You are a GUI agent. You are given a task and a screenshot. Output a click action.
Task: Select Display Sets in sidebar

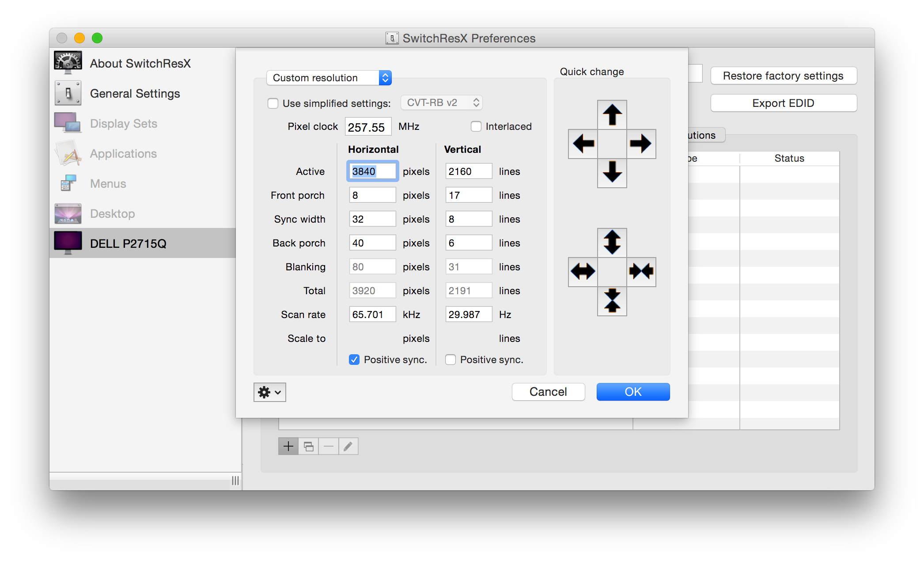point(142,123)
